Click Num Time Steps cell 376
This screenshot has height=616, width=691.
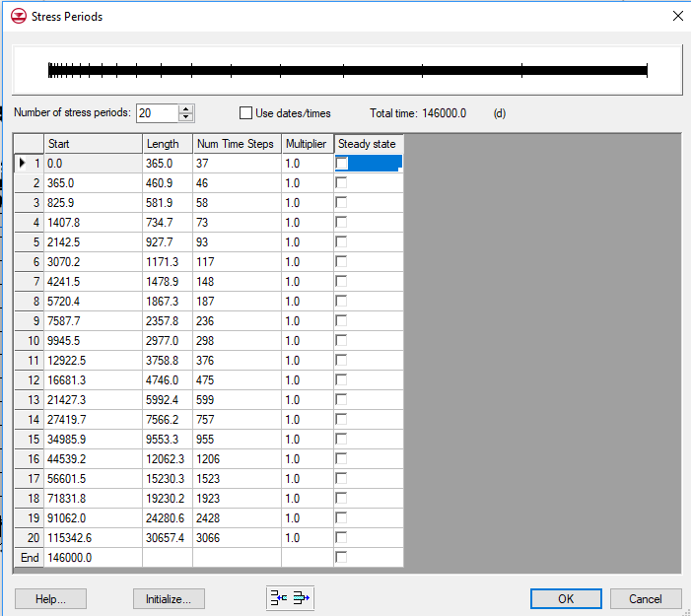click(238, 360)
